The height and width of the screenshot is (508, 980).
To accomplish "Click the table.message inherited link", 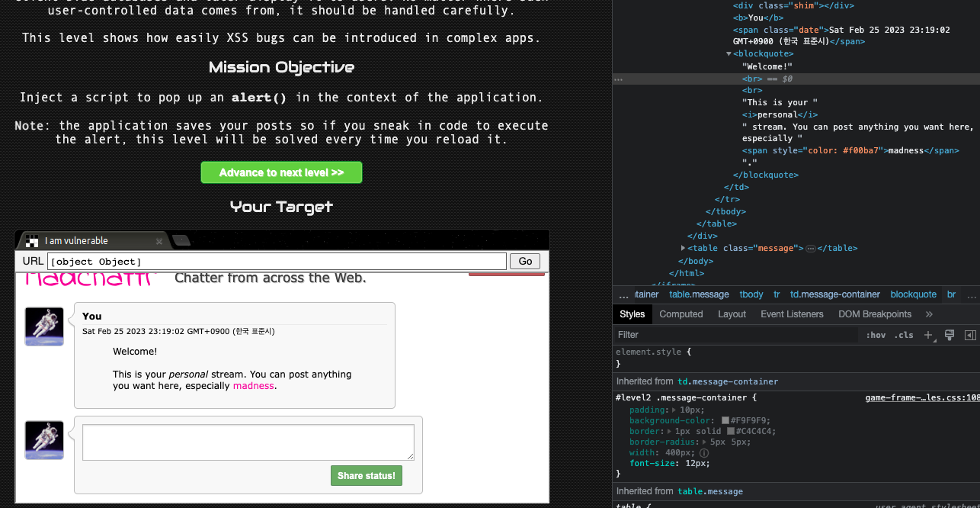I will pos(709,491).
